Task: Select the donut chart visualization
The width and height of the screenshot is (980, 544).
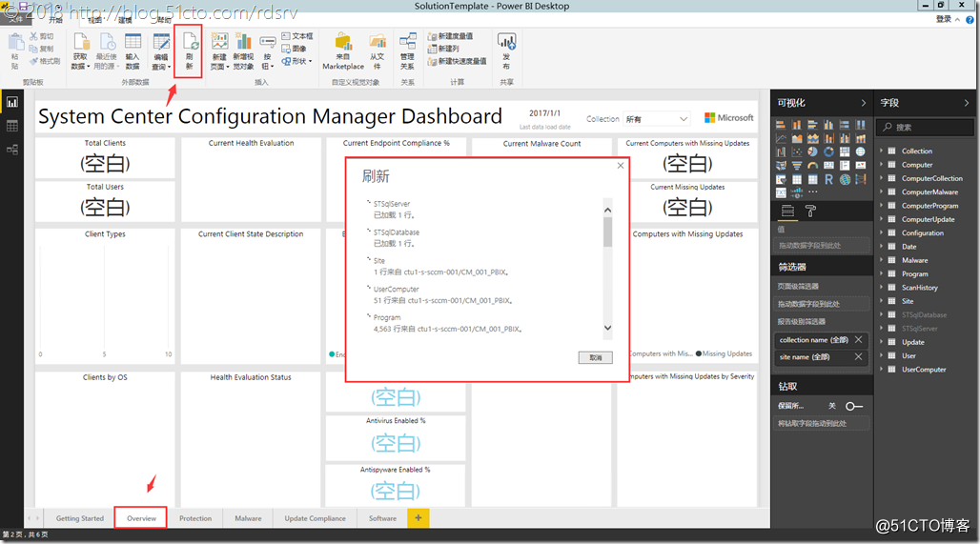Action: tap(828, 151)
